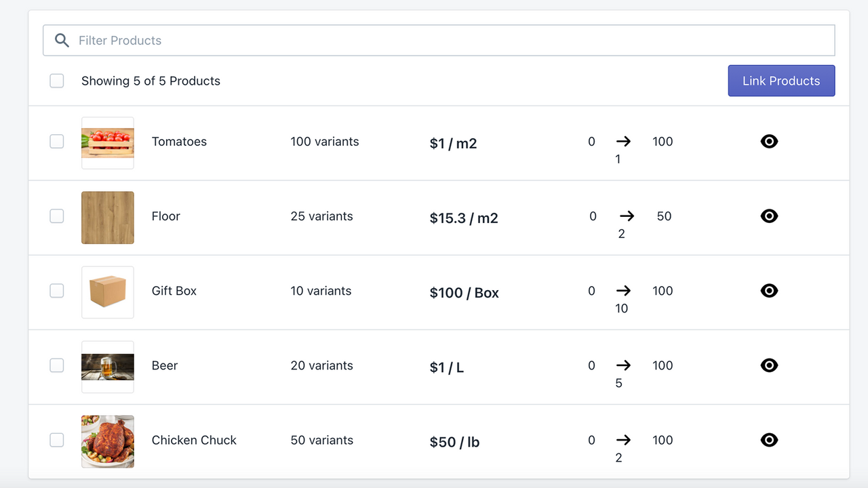Open the Chicken Chuck thumbnail
868x488 pixels.
(108, 441)
